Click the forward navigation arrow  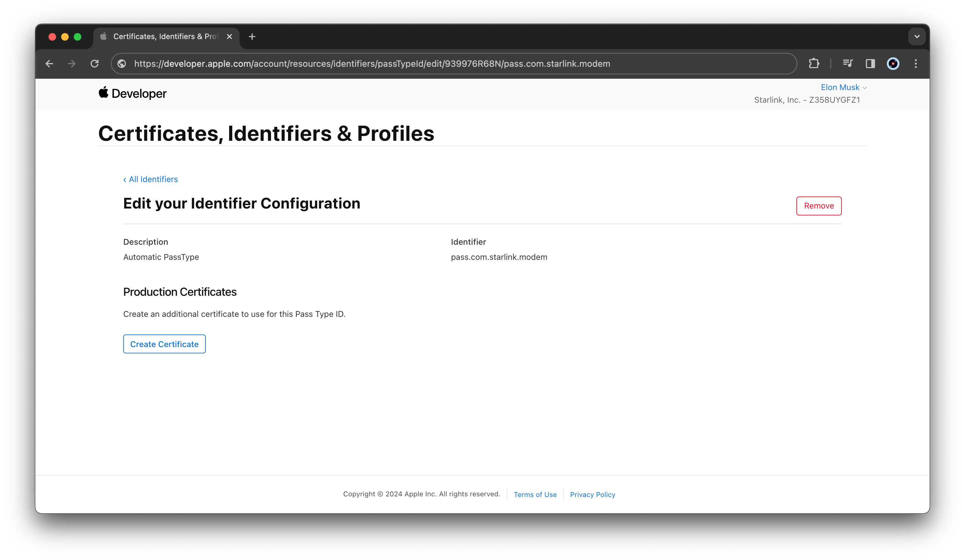72,64
